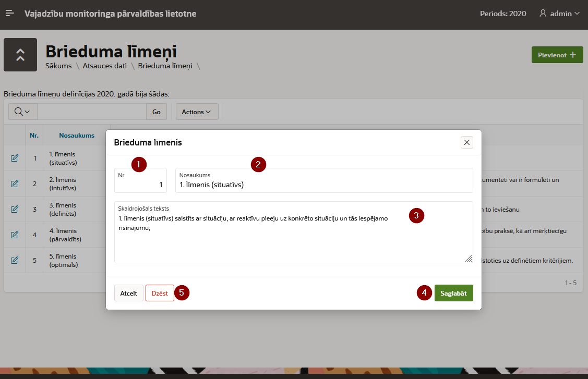Click the red Dzēst button

160,293
